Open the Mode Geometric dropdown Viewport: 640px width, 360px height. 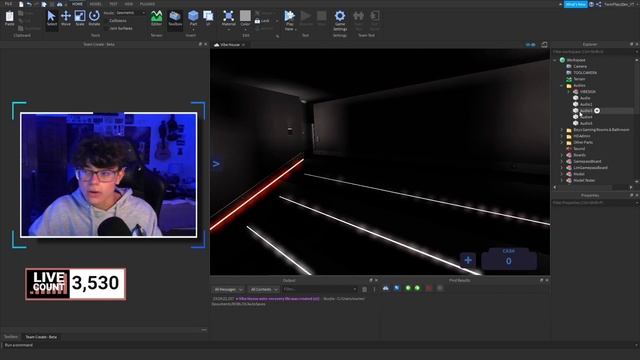pyautogui.click(x=130, y=13)
